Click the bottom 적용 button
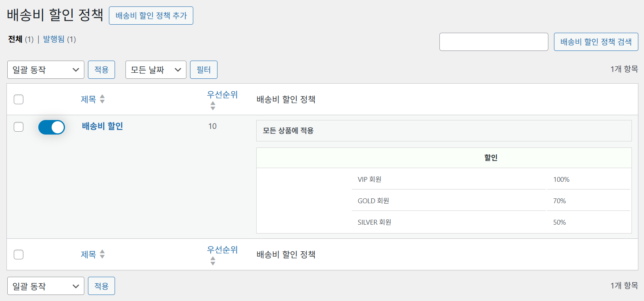 tap(101, 286)
